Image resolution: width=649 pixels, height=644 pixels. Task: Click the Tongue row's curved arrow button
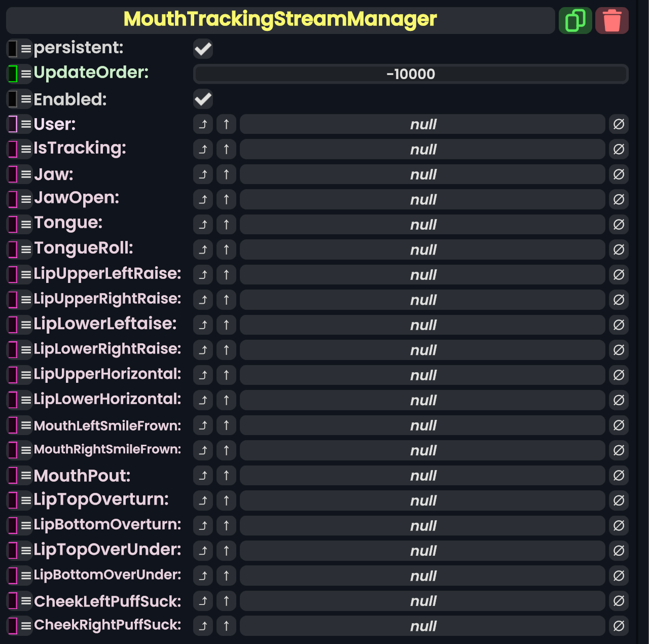[x=203, y=225]
